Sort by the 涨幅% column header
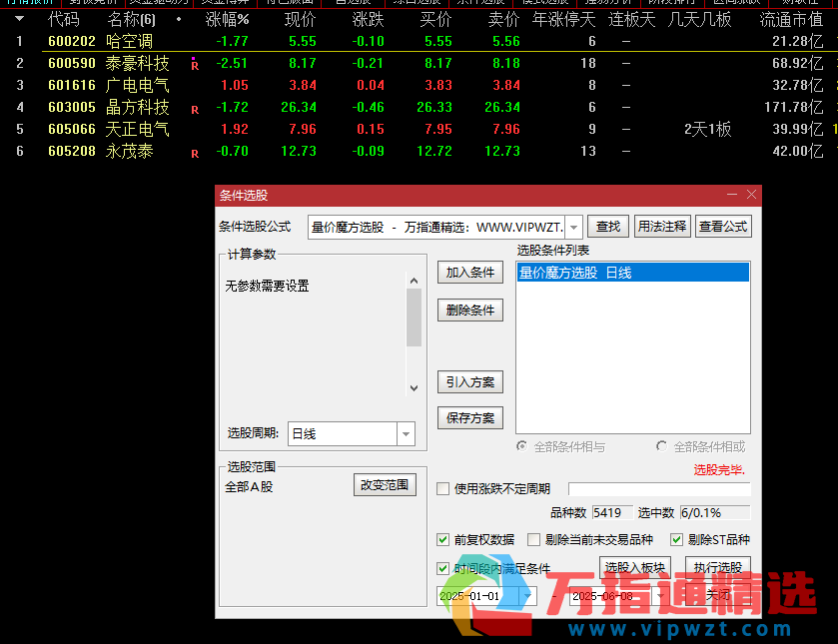Viewport: 838px width, 644px height. click(227, 19)
